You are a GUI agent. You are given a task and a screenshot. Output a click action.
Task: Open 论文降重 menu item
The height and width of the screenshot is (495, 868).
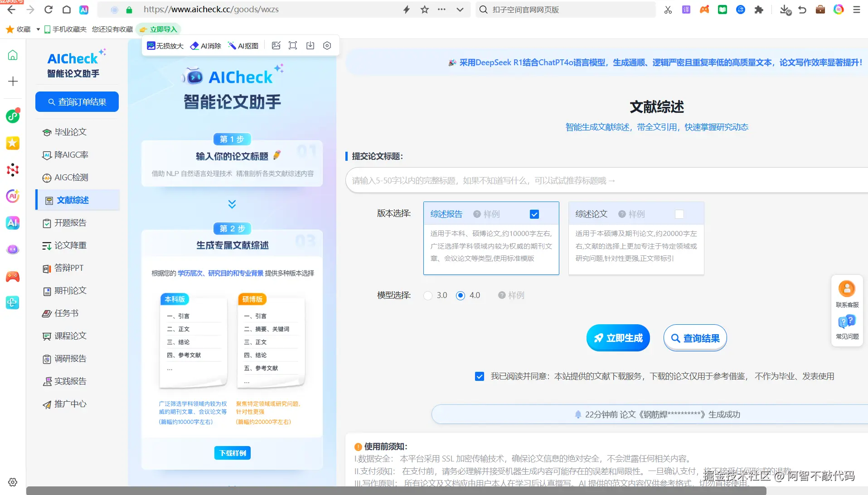[64, 245]
